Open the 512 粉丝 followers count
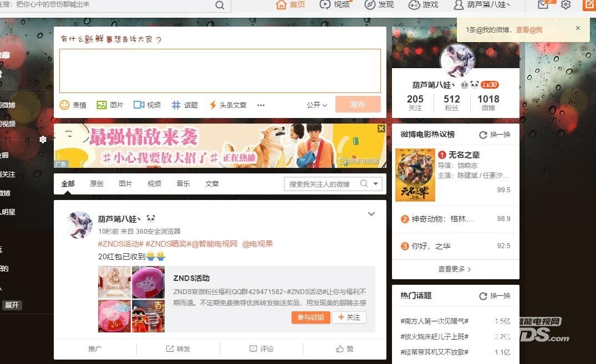Image resolution: width=596 pixels, height=364 pixels. click(451, 102)
